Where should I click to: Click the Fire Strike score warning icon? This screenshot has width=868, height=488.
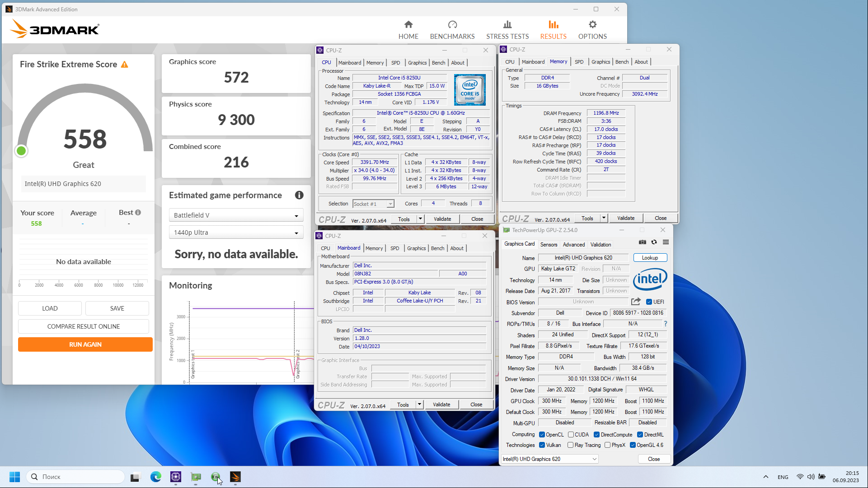(125, 65)
